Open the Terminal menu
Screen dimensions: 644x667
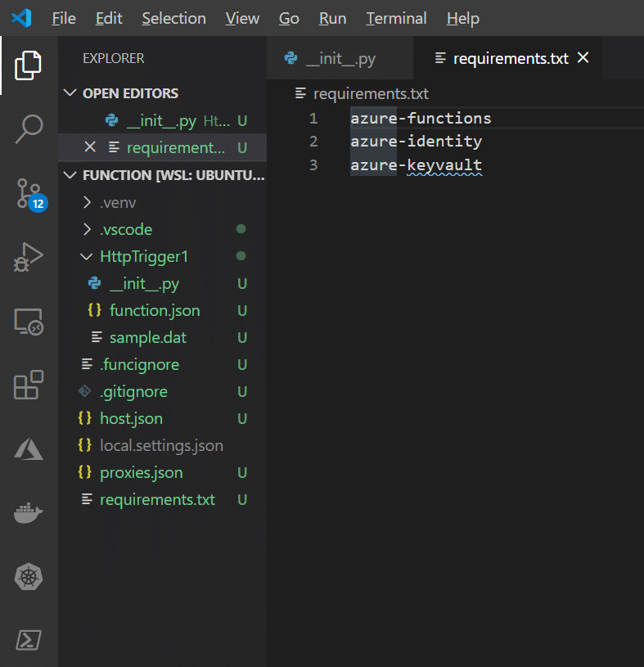click(396, 18)
